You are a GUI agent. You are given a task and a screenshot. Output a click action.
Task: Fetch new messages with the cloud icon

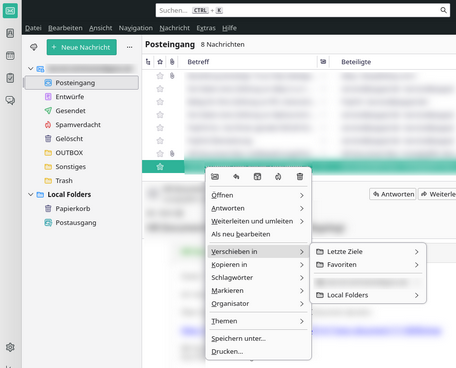point(34,47)
